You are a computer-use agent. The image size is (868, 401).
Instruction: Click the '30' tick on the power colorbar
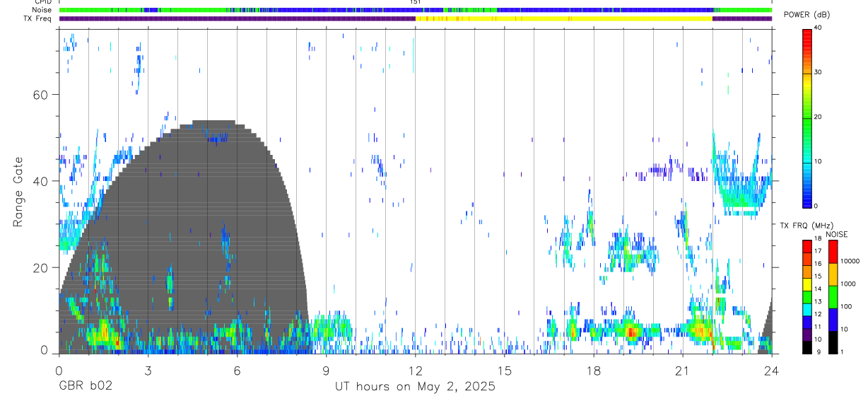(819, 73)
